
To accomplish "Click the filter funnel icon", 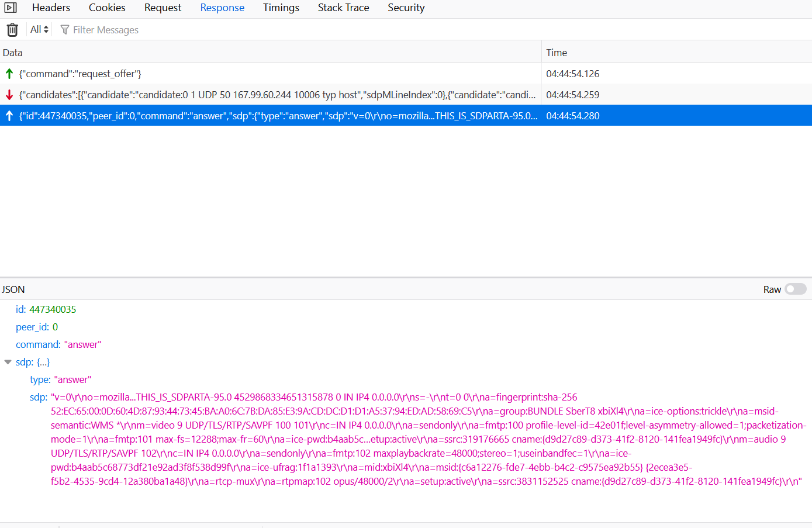I will point(64,29).
